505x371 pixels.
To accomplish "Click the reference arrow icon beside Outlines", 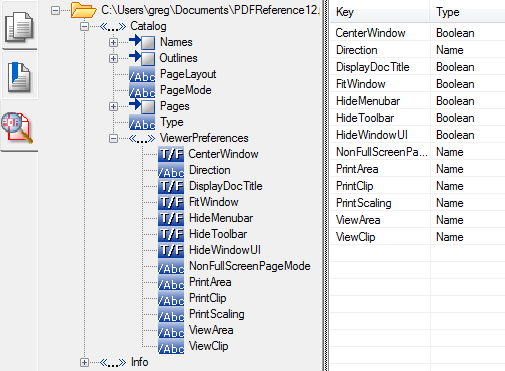I will click(142, 58).
